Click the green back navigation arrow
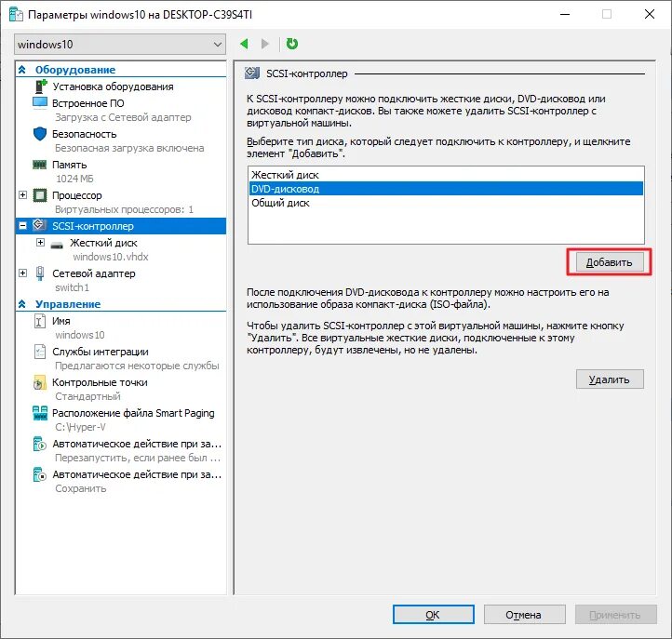Screen dimensions: 672x639 click(x=244, y=44)
